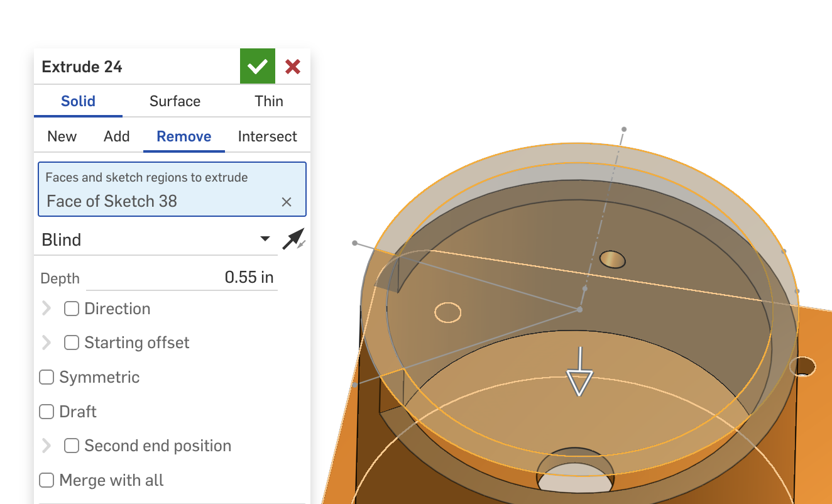Select the Intersect operation tab
This screenshot has width=832, height=504.
[x=268, y=136]
